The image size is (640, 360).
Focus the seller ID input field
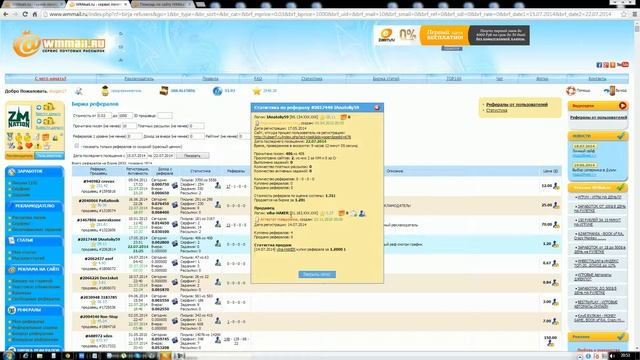tap(164, 116)
